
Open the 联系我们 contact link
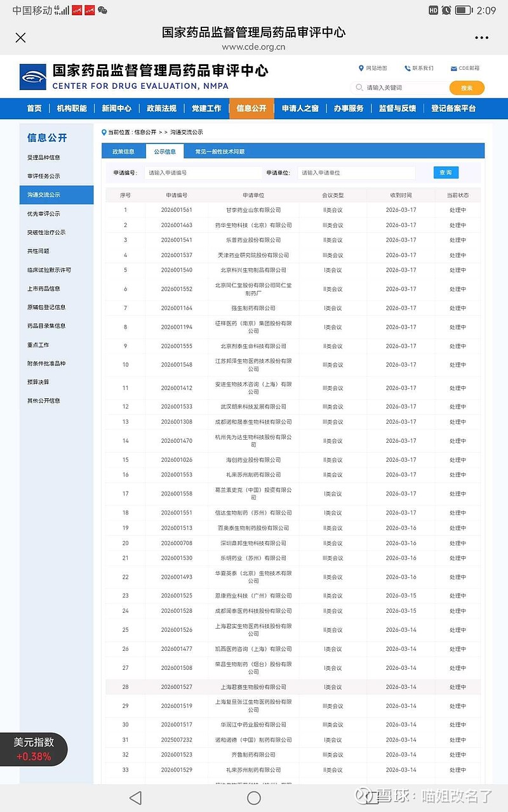(x=419, y=68)
